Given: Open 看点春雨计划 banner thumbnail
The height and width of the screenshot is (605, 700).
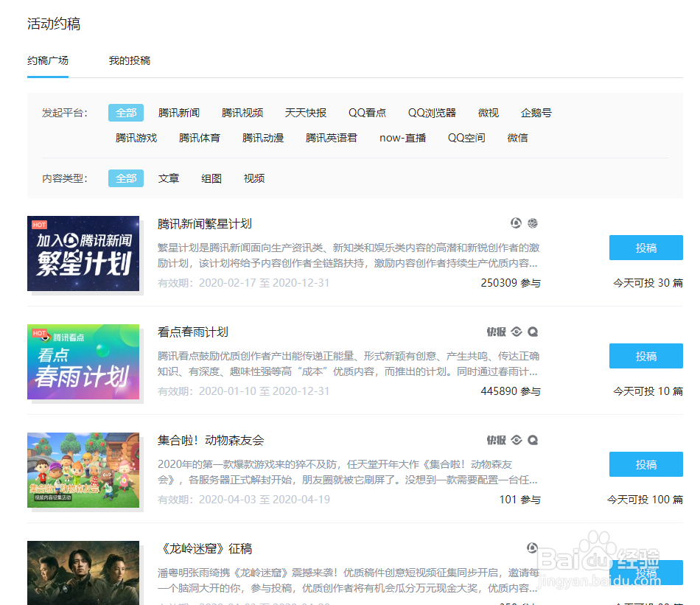Looking at the screenshot, I should pyautogui.click(x=83, y=362).
